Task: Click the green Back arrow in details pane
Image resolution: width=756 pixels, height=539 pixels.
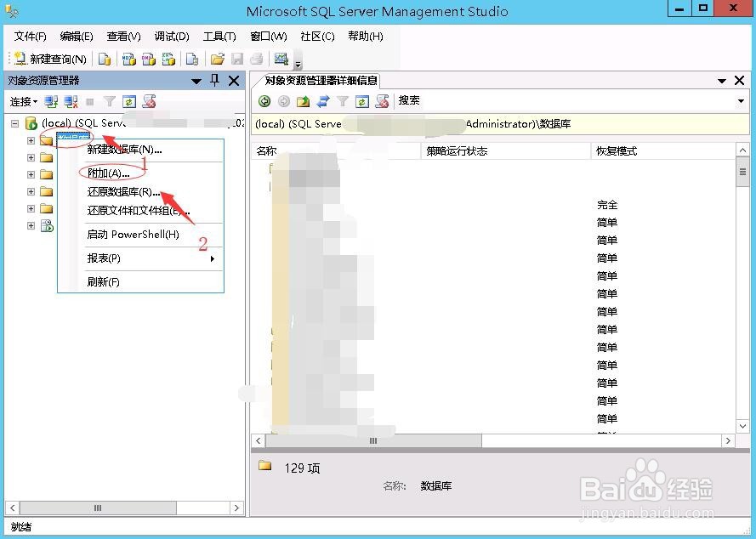Action: coord(264,101)
